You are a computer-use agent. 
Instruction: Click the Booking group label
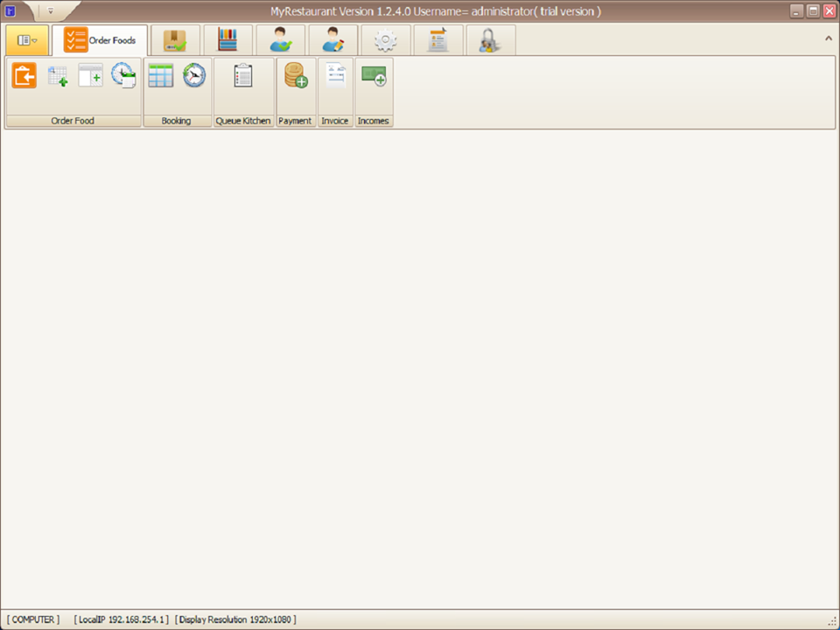click(x=176, y=121)
